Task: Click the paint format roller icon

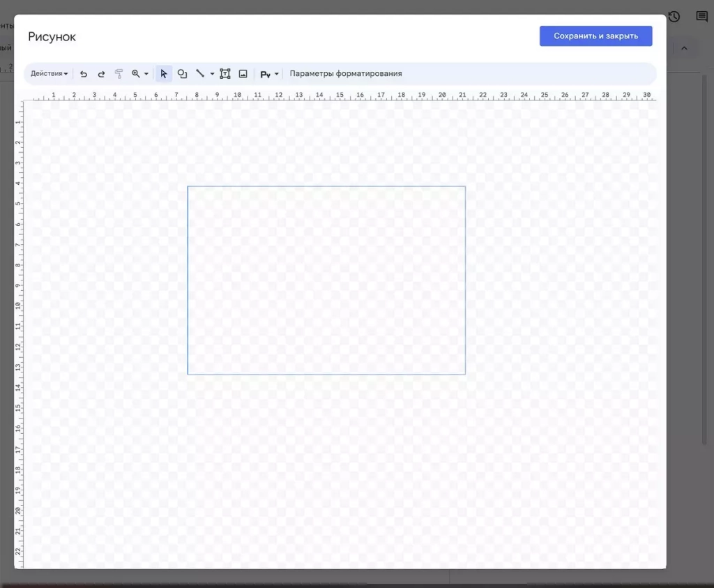Action: tap(119, 74)
